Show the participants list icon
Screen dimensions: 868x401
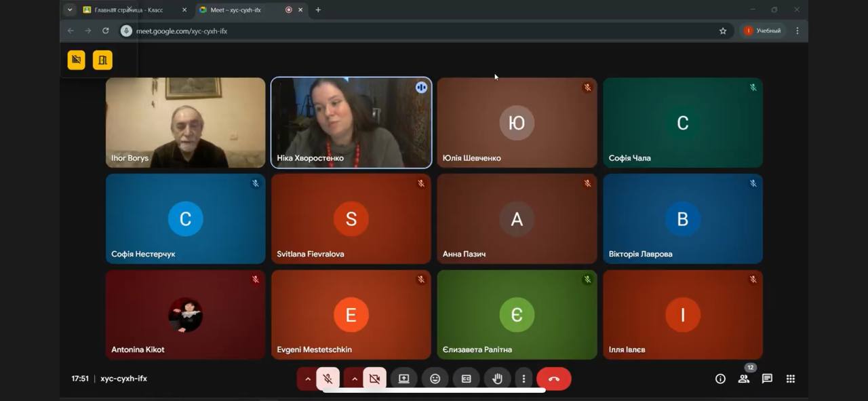[744, 379]
